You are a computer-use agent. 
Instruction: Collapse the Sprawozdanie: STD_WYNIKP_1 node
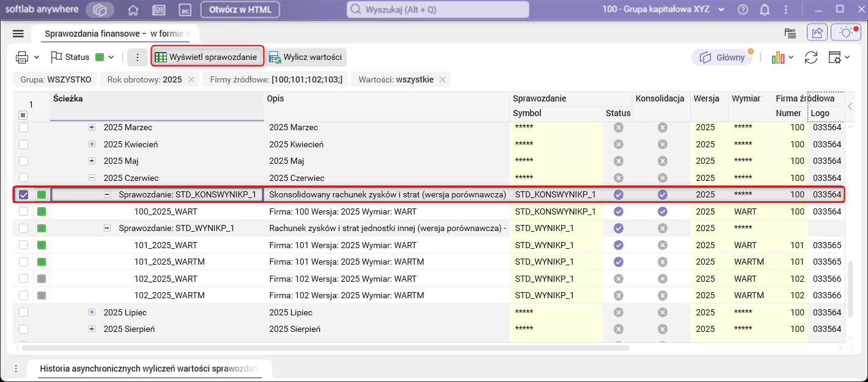[107, 228]
